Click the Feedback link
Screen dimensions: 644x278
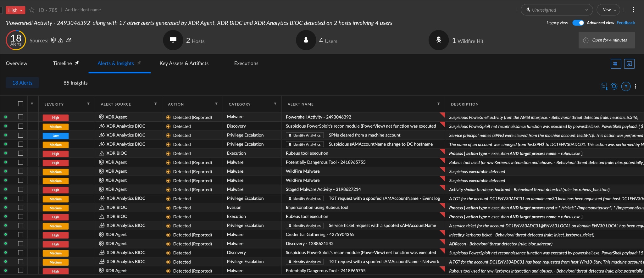625,23
